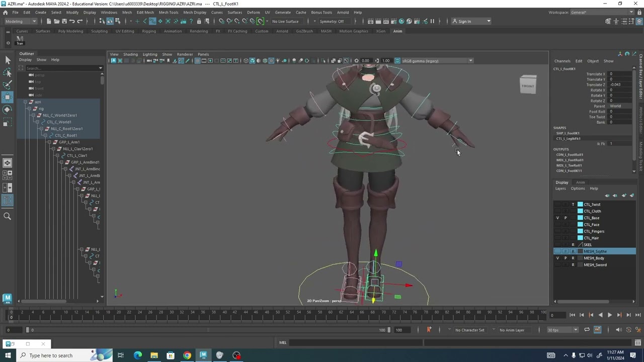Collapse the azri node in Outliner
644x362 pixels.
(25, 102)
